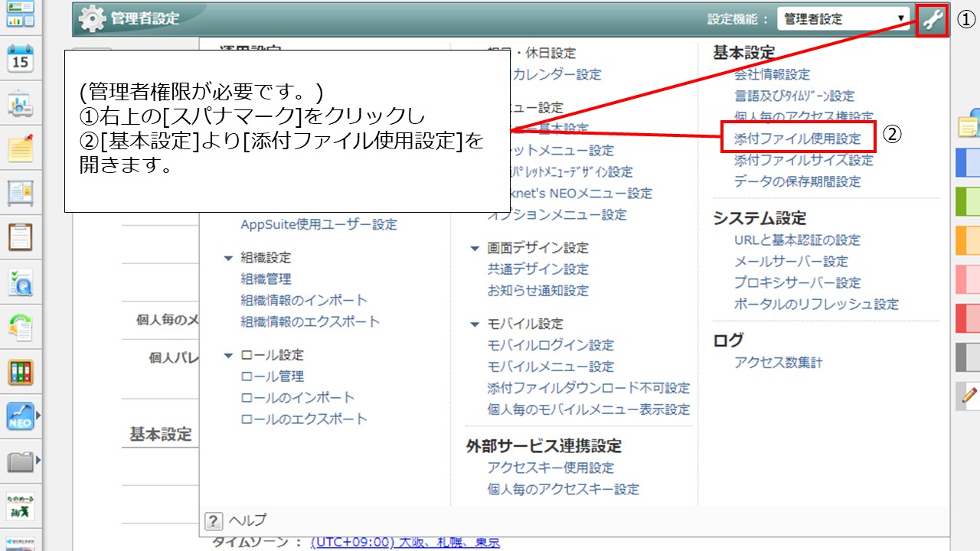Click the gray folder icon in sidebar
The height and width of the screenshot is (551, 980).
21,461
